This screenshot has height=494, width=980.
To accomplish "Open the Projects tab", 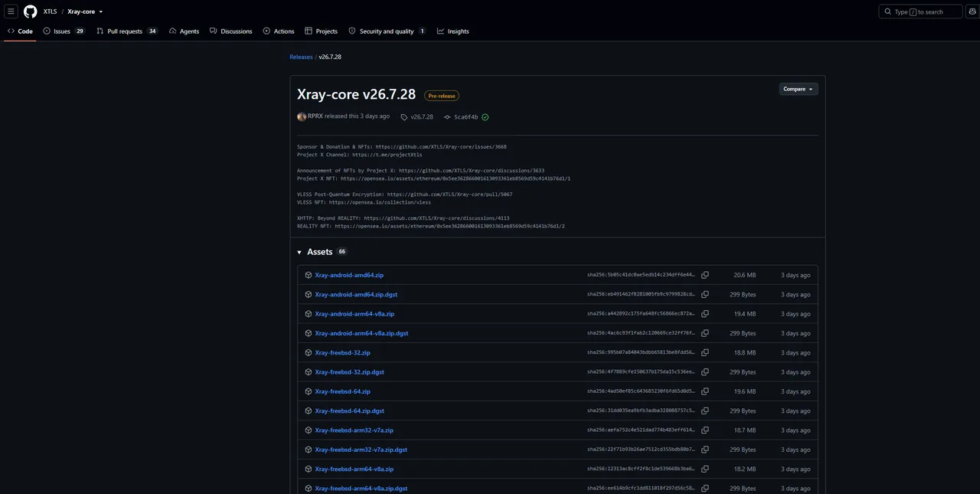I will [x=321, y=31].
